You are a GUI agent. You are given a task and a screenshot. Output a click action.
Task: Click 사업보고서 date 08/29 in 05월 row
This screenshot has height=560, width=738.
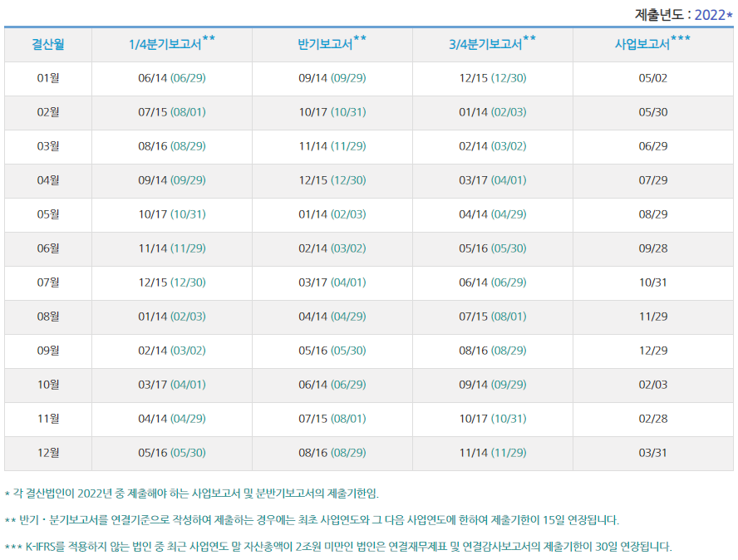point(652,214)
